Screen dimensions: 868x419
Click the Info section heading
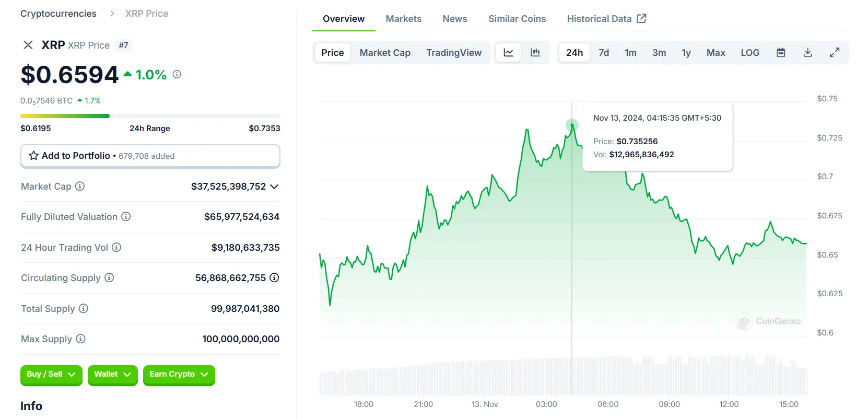click(31, 406)
